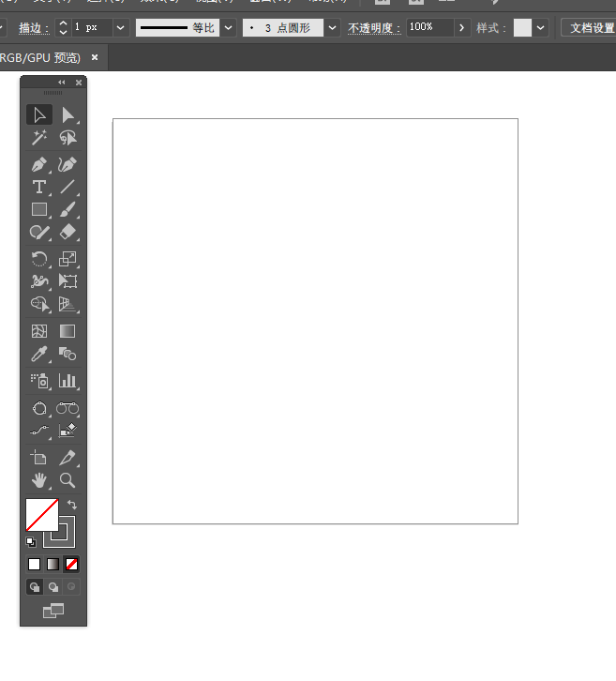Click the 等比 width profile preview
The width and height of the screenshot is (616, 681).
(x=177, y=28)
